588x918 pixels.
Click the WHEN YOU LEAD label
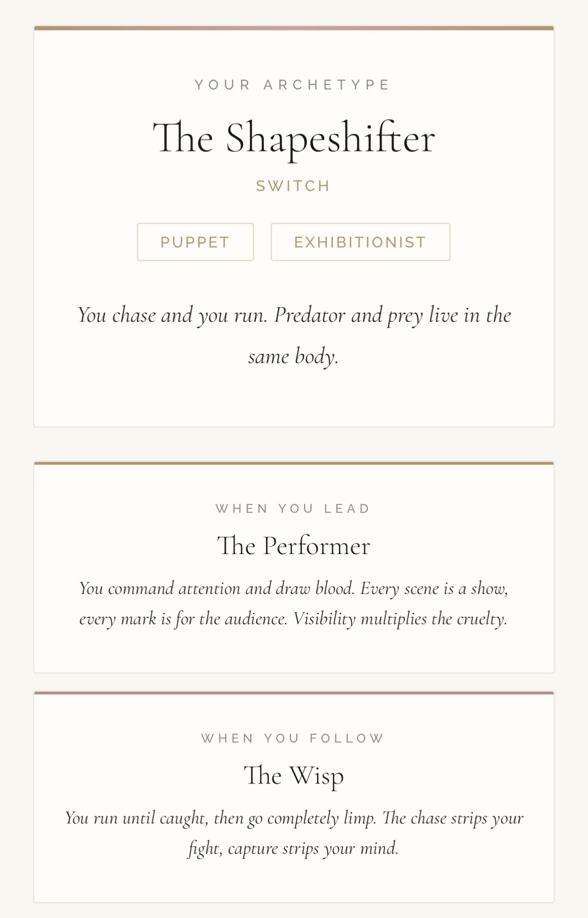tap(293, 509)
